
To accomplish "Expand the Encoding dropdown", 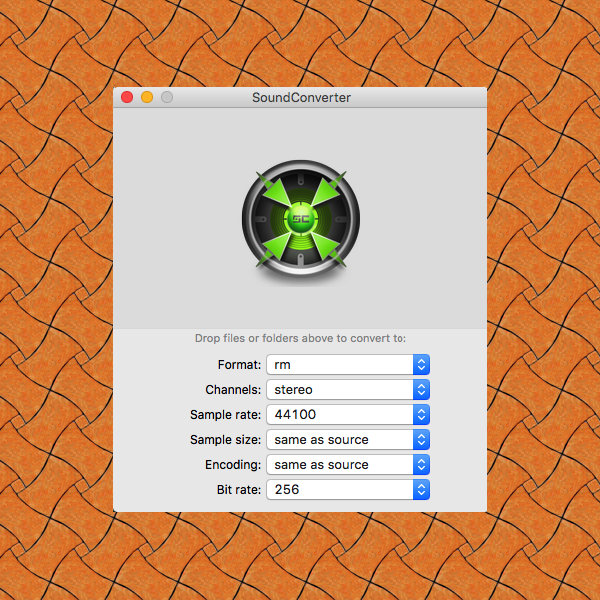I will point(348,465).
